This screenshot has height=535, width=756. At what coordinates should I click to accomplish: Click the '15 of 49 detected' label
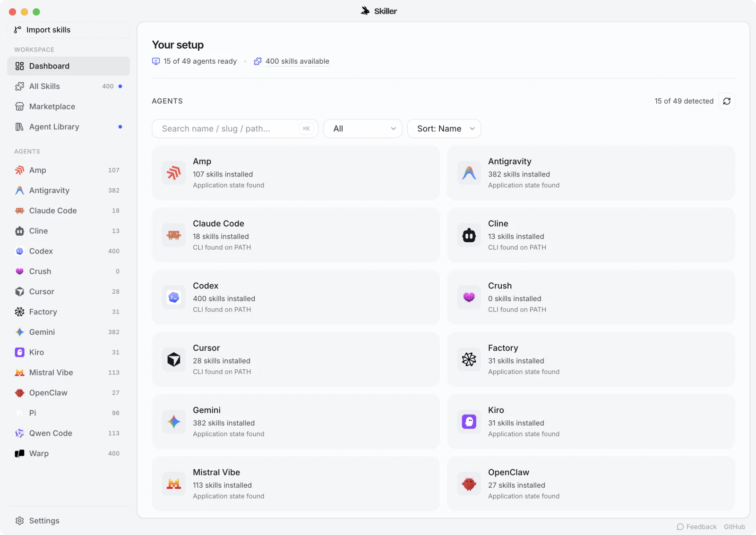pos(684,101)
